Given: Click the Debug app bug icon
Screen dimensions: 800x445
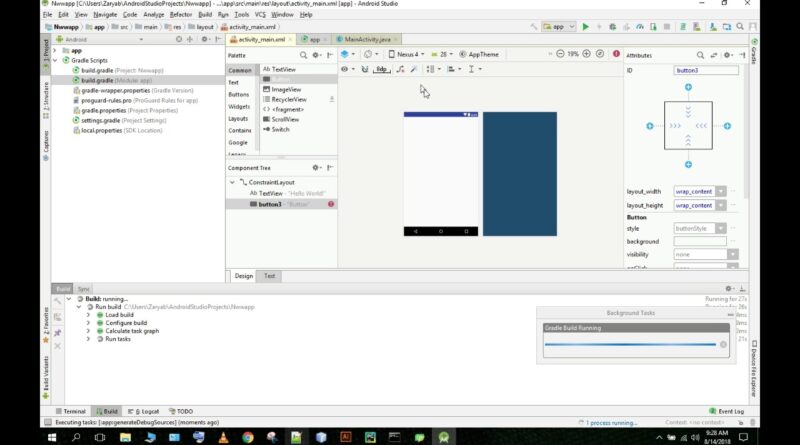Looking at the screenshot, I should point(613,27).
